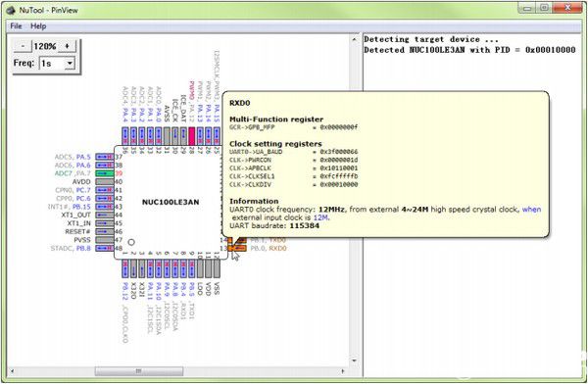The width and height of the screenshot is (588, 384).
Task: Increase zoom with plus button
Action: coord(67,46)
